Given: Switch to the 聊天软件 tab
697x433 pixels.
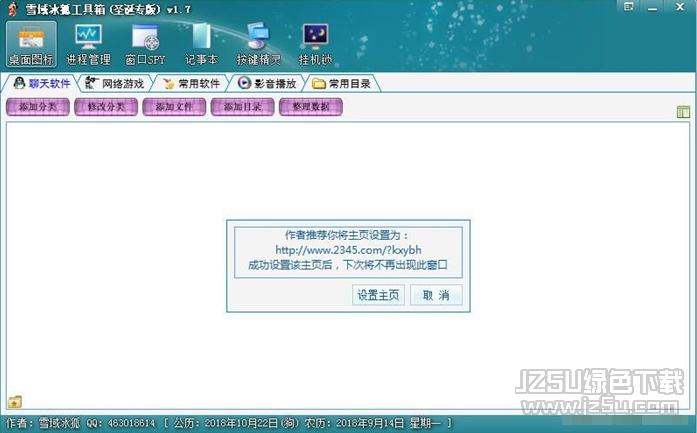Looking at the screenshot, I should click(x=42, y=83).
